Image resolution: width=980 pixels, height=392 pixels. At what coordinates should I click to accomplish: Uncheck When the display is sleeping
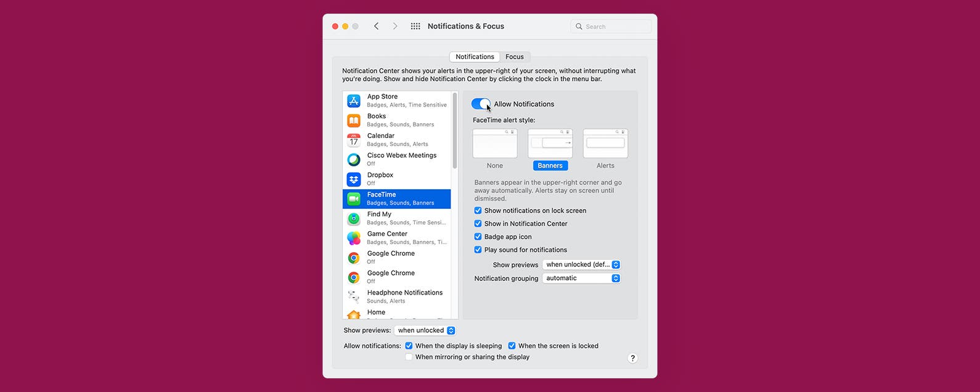tap(409, 346)
